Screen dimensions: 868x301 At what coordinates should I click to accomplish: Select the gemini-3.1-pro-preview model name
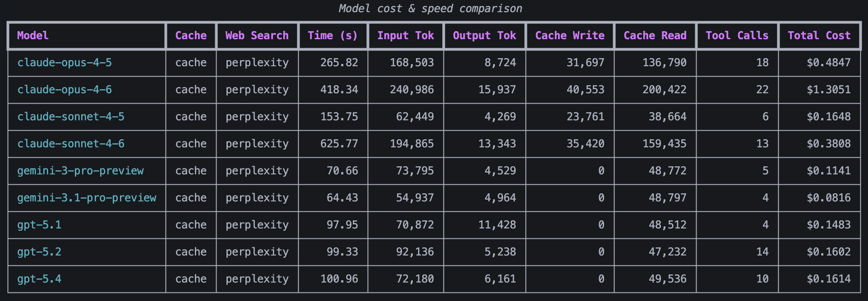(87, 198)
